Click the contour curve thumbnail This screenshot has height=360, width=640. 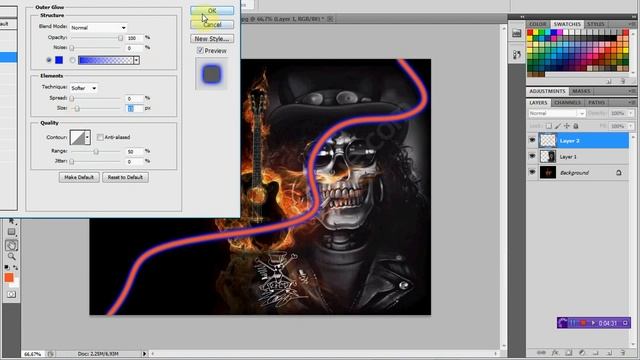77,138
